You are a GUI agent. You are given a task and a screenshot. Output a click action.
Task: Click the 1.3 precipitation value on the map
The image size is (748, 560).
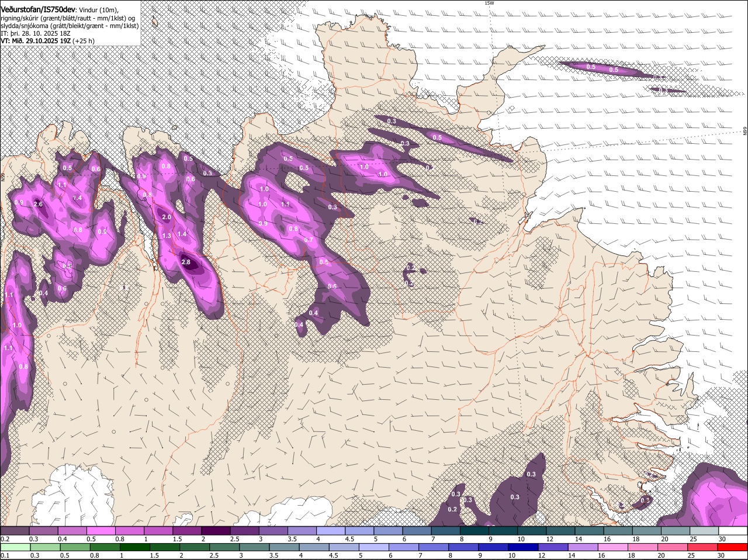pos(167,236)
